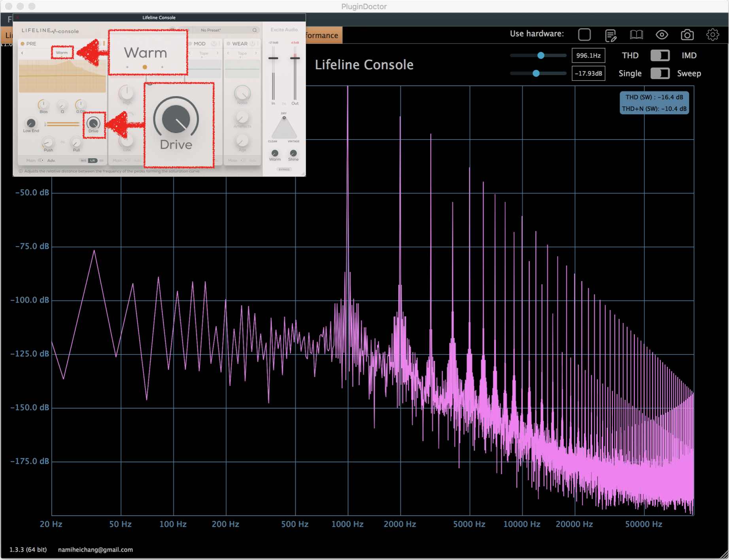Toggle PRE channel link icon
Viewport: 729px width, 560px height.
102,161
